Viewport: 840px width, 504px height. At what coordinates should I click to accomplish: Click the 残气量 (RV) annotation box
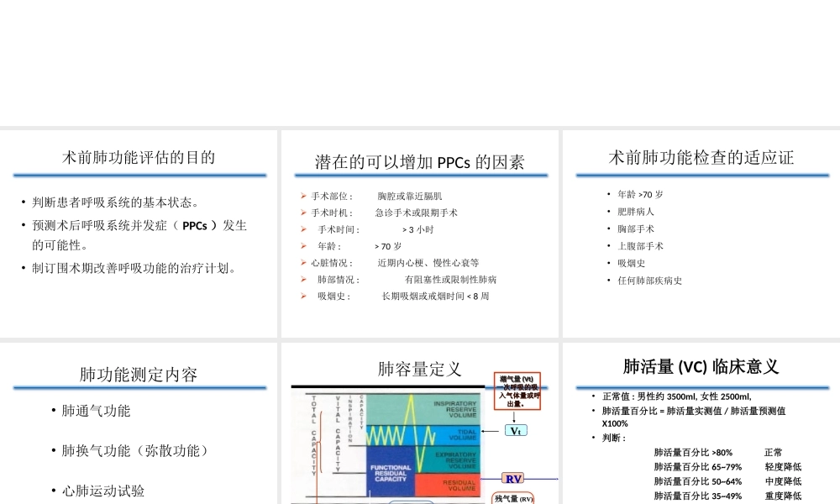(x=513, y=498)
